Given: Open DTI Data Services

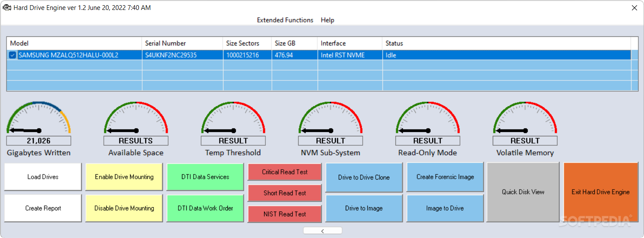Looking at the screenshot, I should coord(205,177).
